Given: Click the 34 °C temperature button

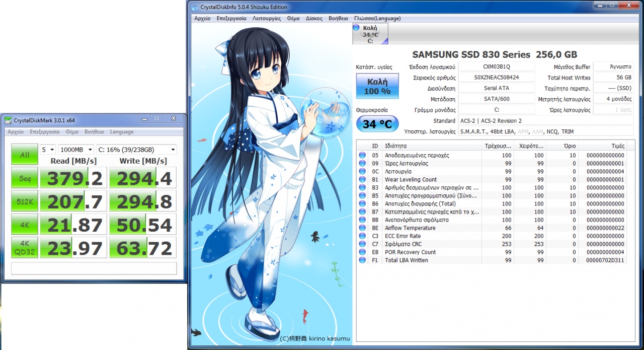Looking at the screenshot, I should click(x=377, y=124).
